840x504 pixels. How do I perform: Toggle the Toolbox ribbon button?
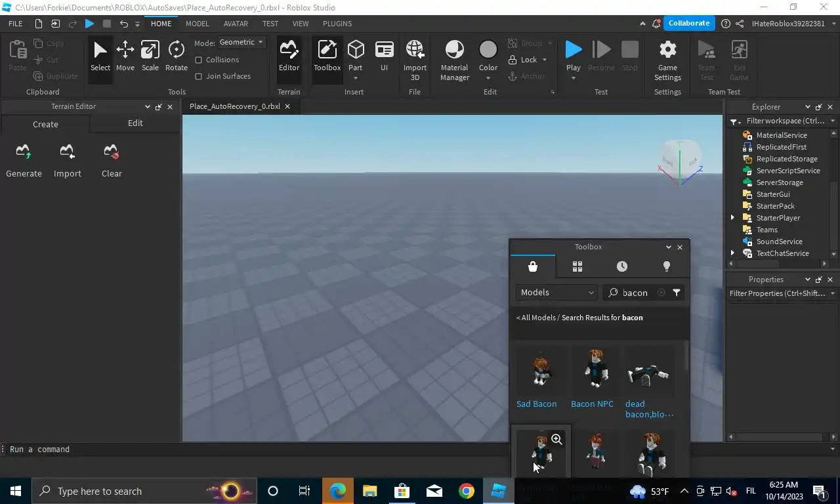pos(327,56)
